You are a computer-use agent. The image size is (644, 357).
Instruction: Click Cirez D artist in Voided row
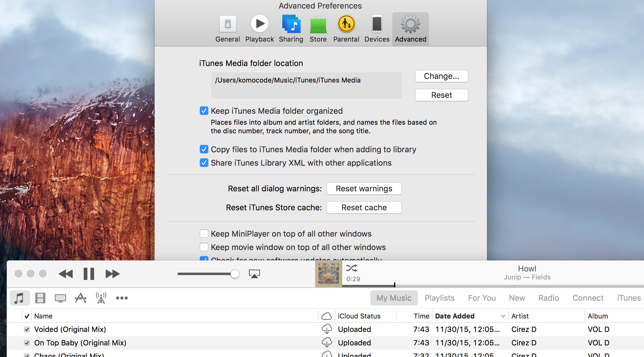(x=524, y=329)
